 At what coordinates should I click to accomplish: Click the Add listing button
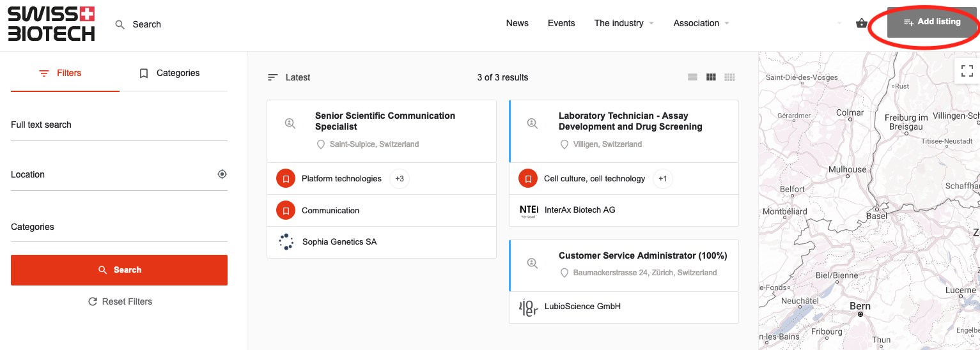pos(932,22)
